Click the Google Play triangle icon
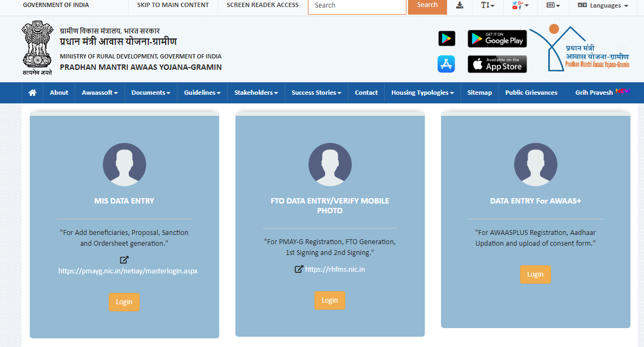644x347 pixels. pos(446,38)
